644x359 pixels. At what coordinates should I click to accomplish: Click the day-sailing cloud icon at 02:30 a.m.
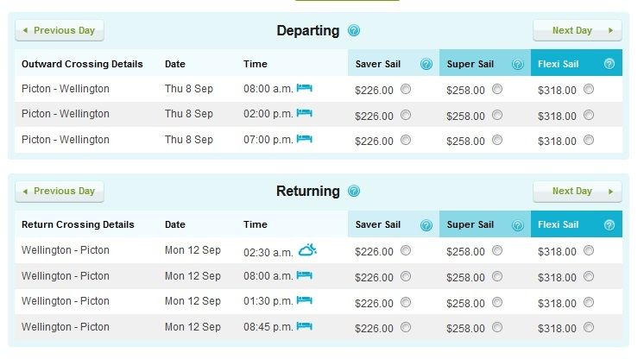(307, 249)
